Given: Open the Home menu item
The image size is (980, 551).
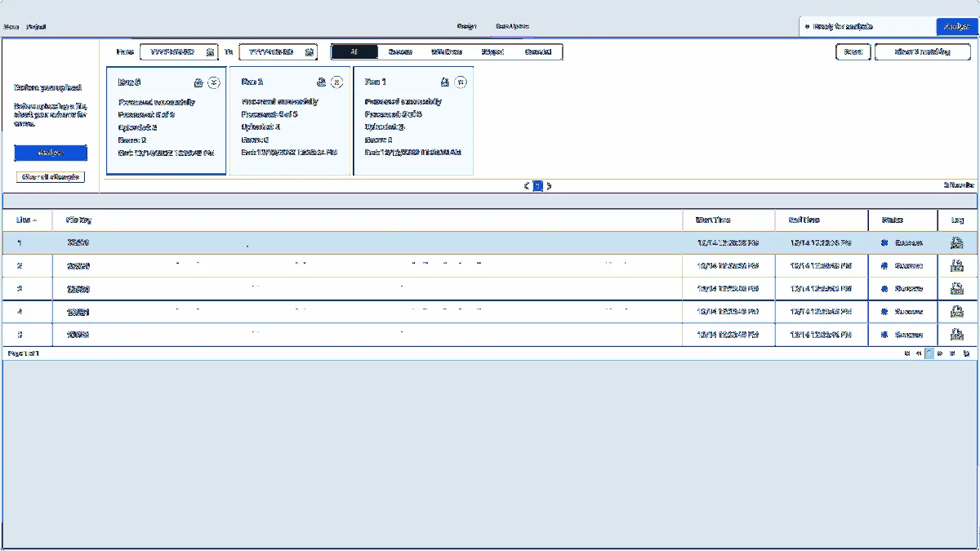Looking at the screenshot, I should coord(11,26).
